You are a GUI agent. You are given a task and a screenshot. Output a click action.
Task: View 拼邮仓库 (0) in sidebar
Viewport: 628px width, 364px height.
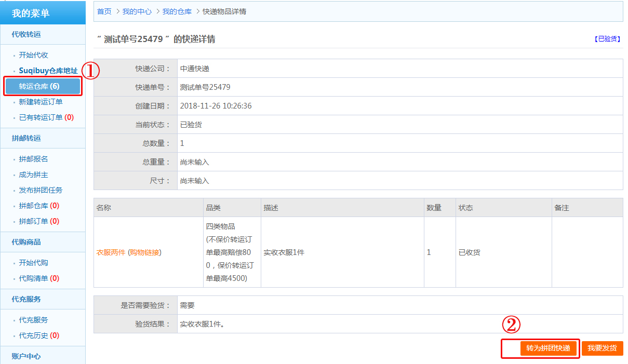click(38, 206)
